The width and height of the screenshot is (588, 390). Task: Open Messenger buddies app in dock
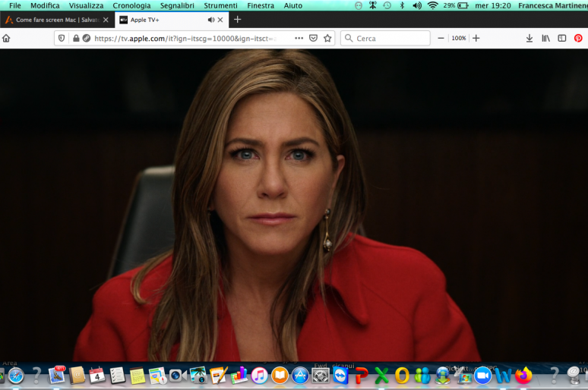(422, 376)
